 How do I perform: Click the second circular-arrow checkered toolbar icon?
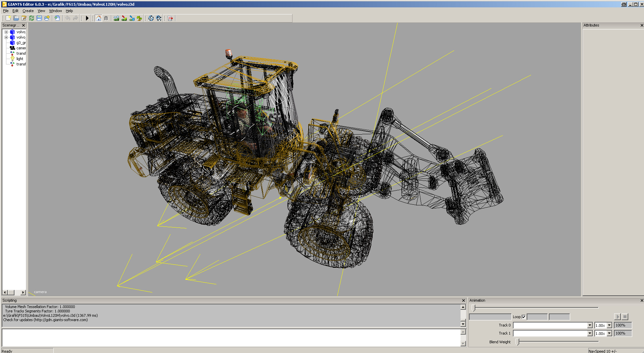159,18
